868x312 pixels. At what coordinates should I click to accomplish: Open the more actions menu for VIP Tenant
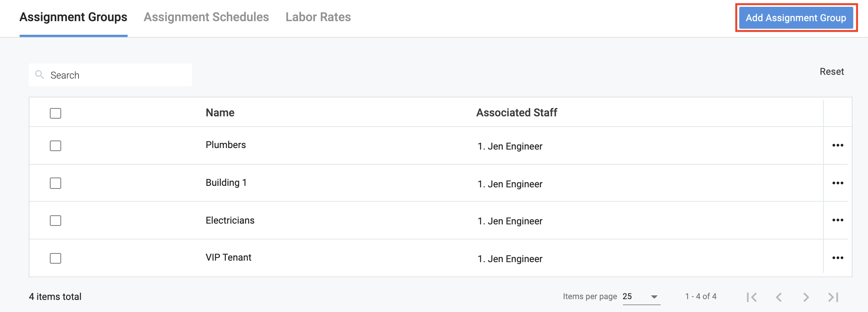[x=837, y=258]
